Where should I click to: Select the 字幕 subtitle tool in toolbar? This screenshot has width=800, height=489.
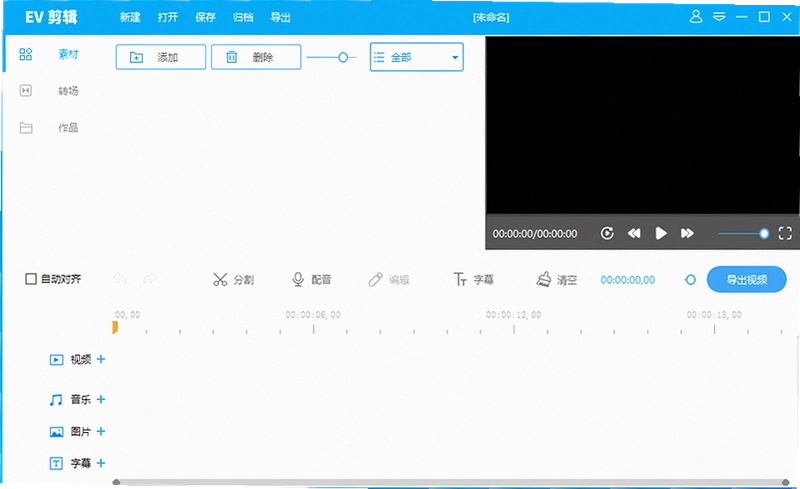[473, 279]
